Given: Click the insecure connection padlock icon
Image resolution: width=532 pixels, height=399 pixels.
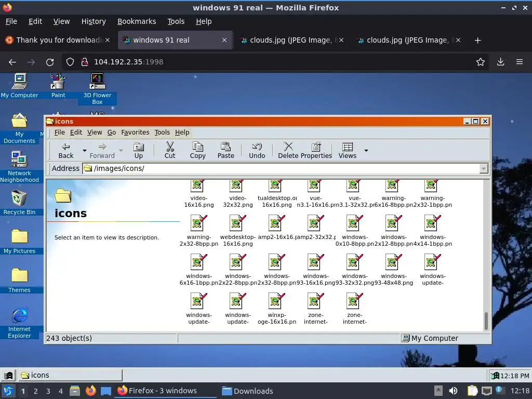Looking at the screenshot, I should tap(85, 62).
